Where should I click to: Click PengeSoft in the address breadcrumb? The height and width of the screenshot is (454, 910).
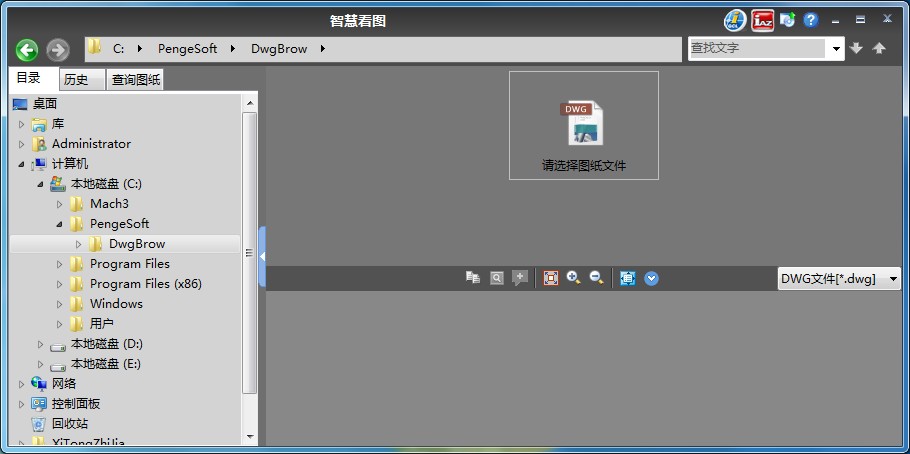pos(187,49)
